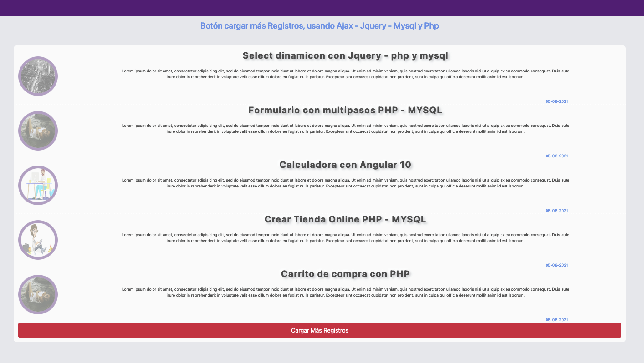Click the page heading about Ajax and Jquery

coord(320,26)
